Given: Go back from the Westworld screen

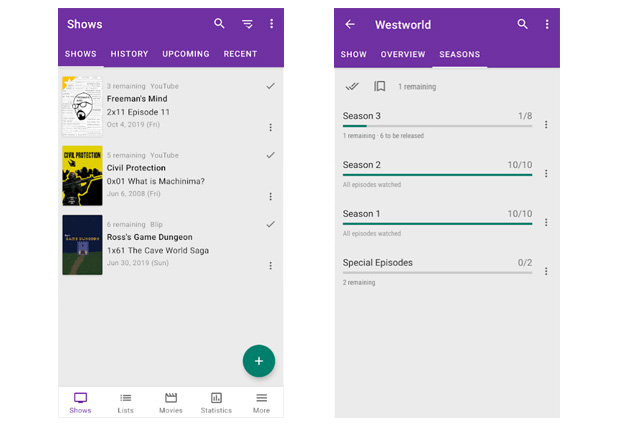Looking at the screenshot, I should pos(350,25).
